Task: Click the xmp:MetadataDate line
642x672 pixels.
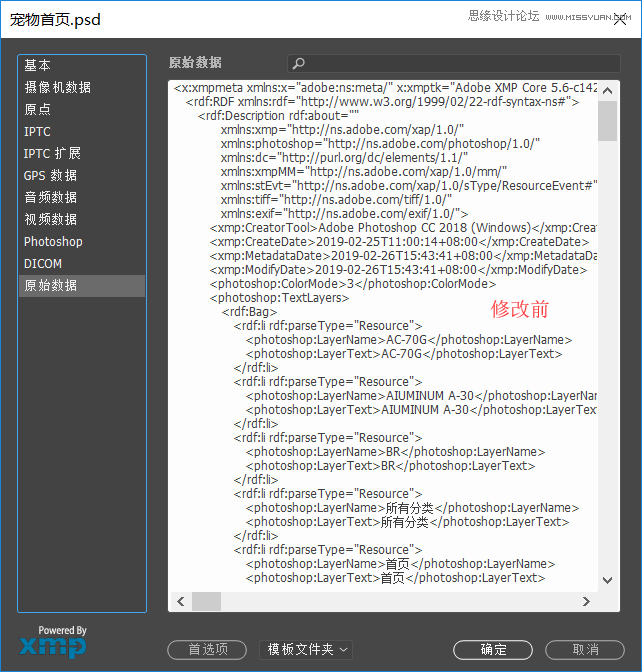Action: [403, 256]
